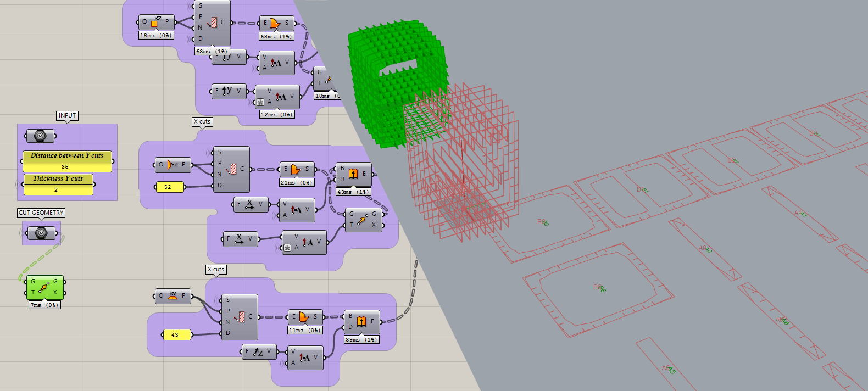Select the Unit Z vector component
This screenshot has width=868, height=391.
click(x=258, y=351)
